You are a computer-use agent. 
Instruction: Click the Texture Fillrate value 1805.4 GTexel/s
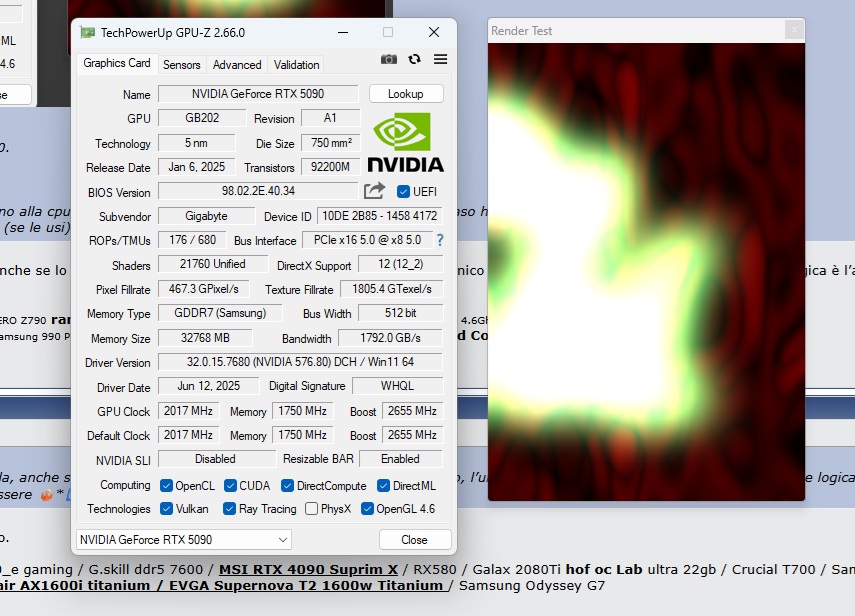[x=392, y=289]
